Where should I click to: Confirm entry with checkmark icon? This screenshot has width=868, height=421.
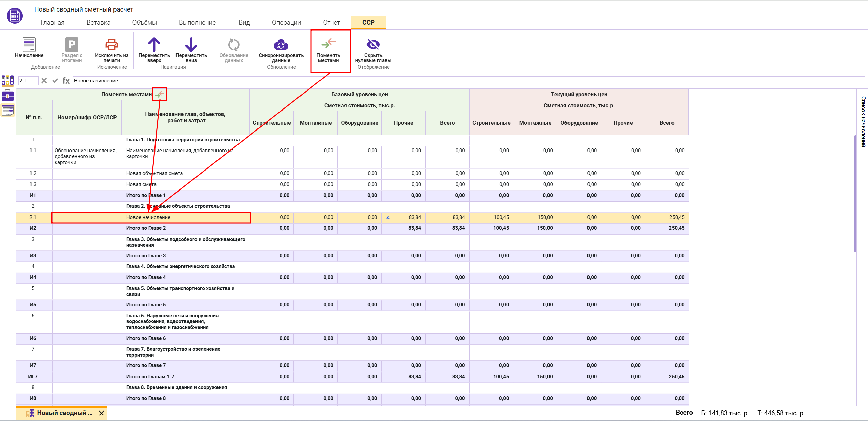click(55, 81)
